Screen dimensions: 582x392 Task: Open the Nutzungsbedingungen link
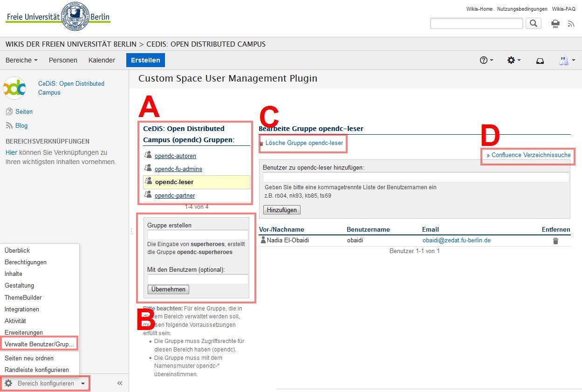coord(522,9)
